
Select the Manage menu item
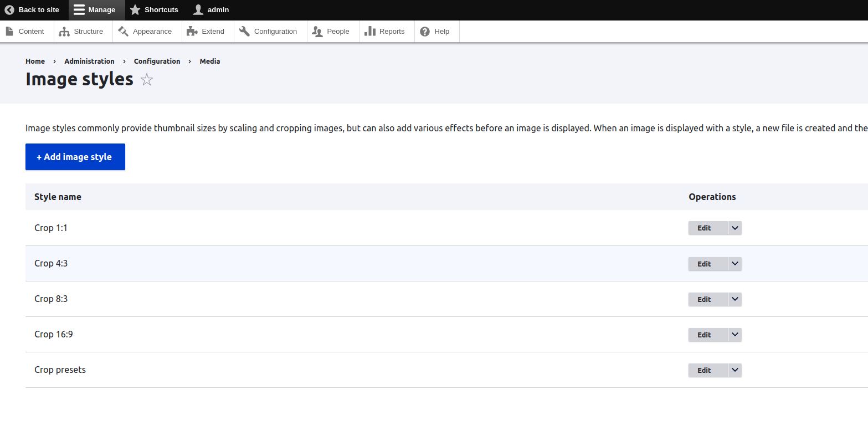coord(96,9)
